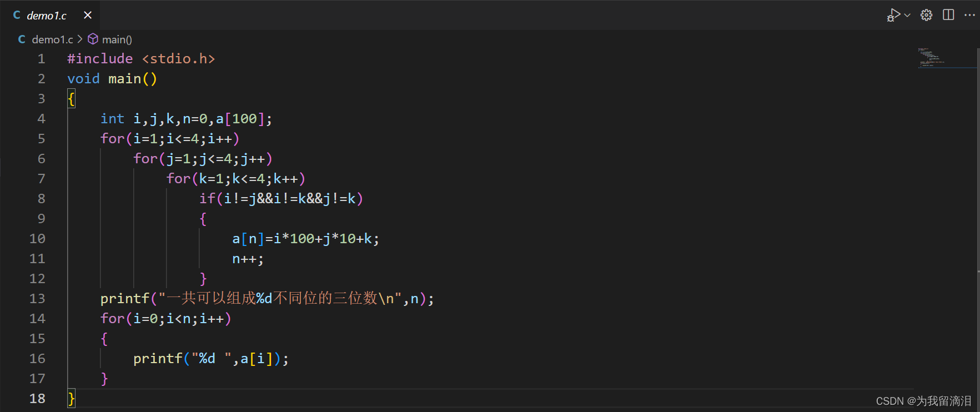Click the opening brace on line 3

point(71,99)
